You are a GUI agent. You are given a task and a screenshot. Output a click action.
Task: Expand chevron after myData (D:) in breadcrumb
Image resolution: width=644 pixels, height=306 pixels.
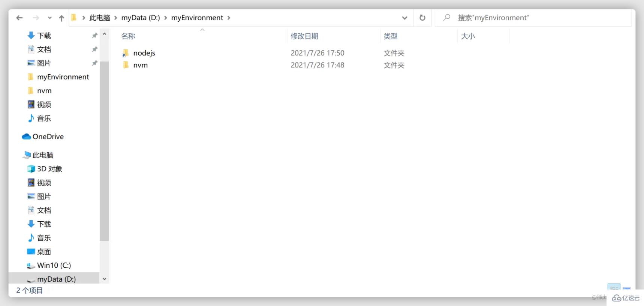pyautogui.click(x=166, y=18)
